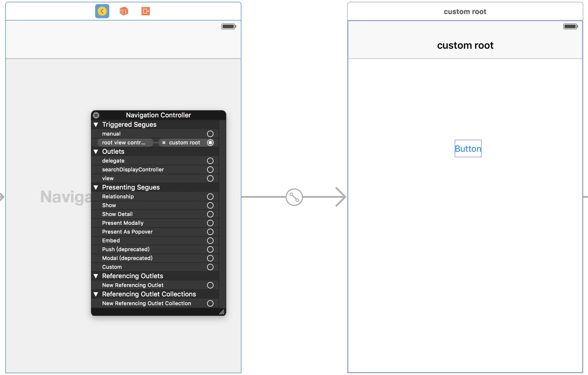This screenshot has height=375, width=588.
Task: Remove the custom root connection via x
Action: (164, 143)
